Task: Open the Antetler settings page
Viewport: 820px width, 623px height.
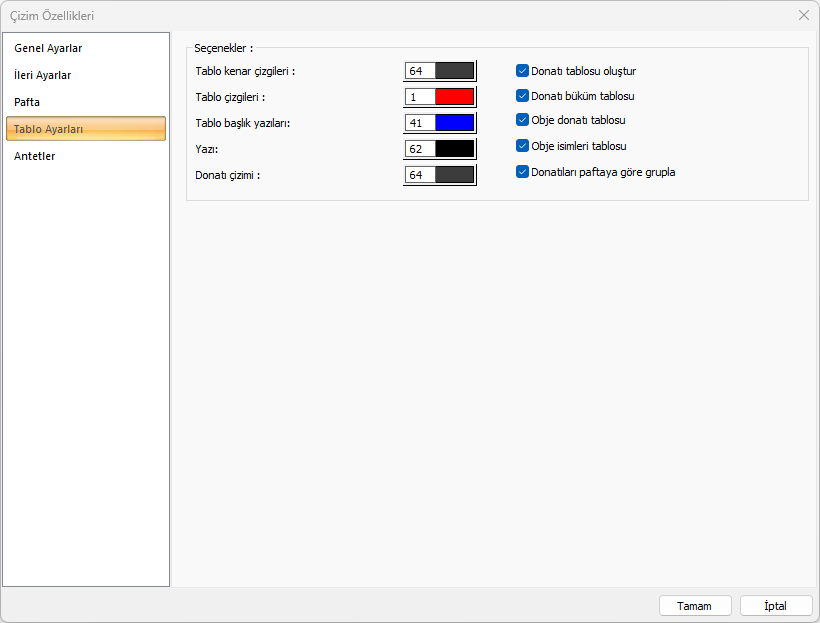Action: (35, 156)
